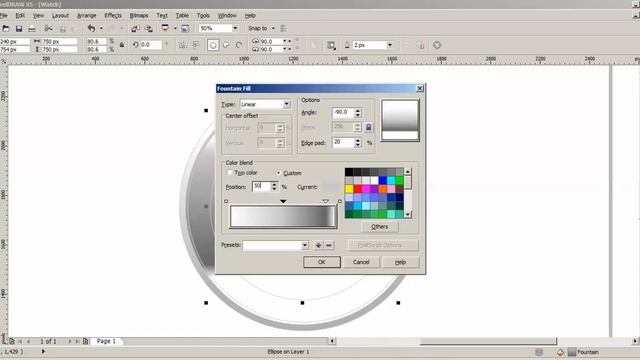
Task: Click the Help button in Fountain Fill
Action: 400,262
